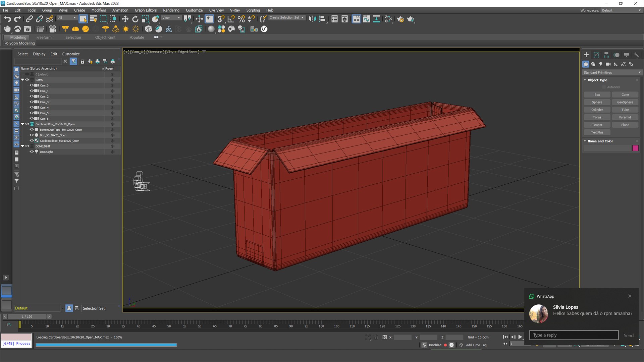
Task: Activate the Select and Link chain tool
Action: point(30,19)
